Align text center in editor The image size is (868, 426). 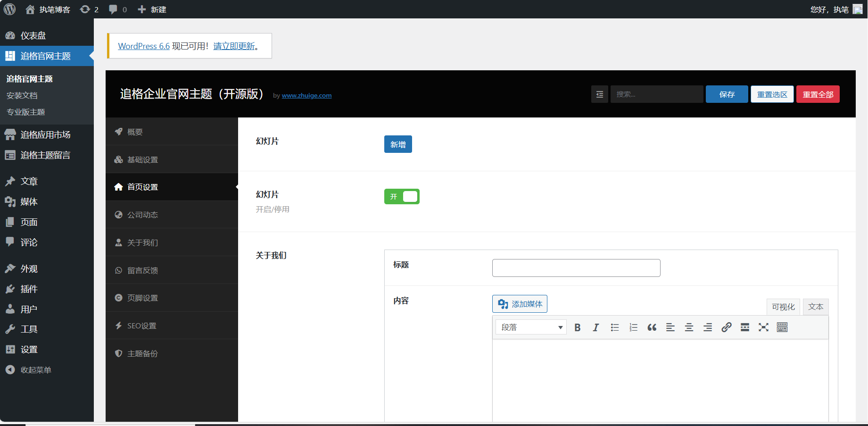689,327
